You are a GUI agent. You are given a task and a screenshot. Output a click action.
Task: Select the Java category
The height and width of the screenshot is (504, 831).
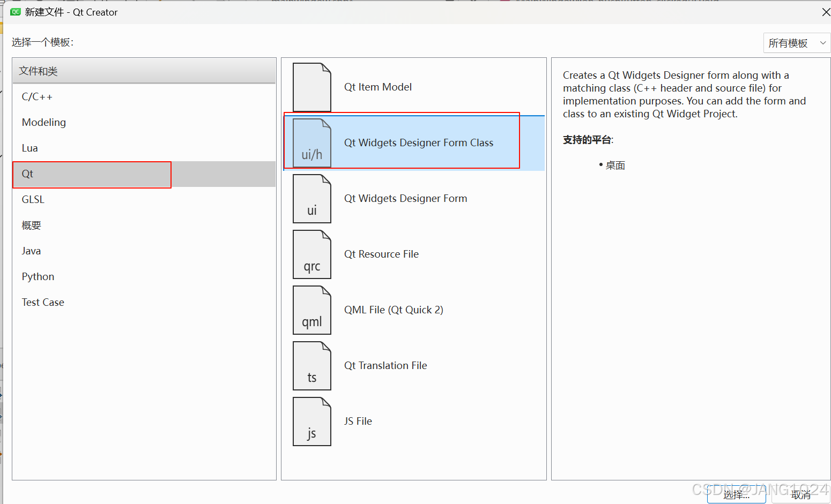[x=144, y=251]
